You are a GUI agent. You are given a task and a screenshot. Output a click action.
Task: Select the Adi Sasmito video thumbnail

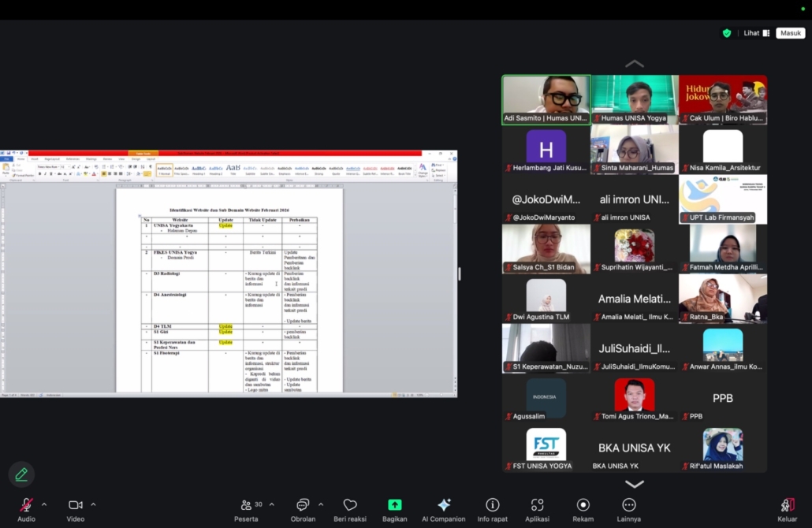tap(546, 99)
